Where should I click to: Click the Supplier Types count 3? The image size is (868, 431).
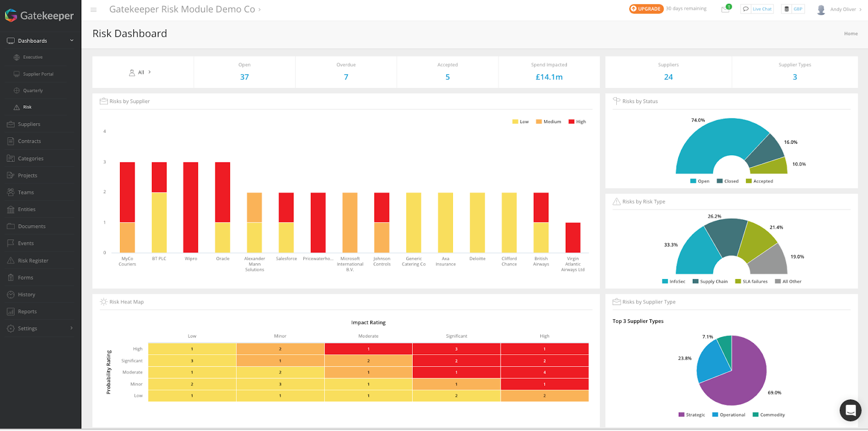[795, 77]
